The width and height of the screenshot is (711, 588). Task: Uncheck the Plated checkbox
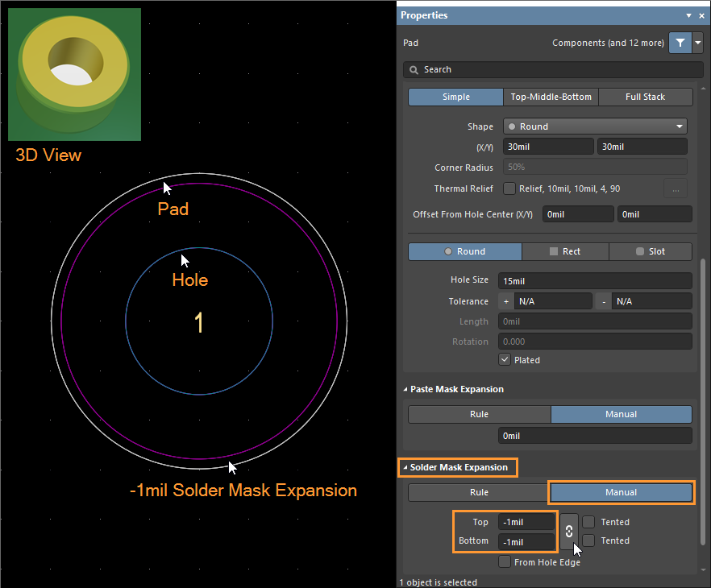click(x=505, y=360)
